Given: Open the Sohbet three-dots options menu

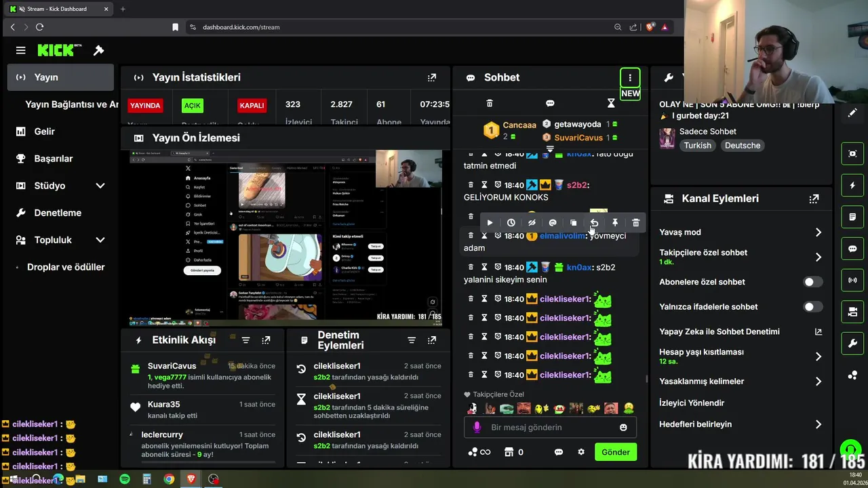Looking at the screenshot, I should coord(630,77).
